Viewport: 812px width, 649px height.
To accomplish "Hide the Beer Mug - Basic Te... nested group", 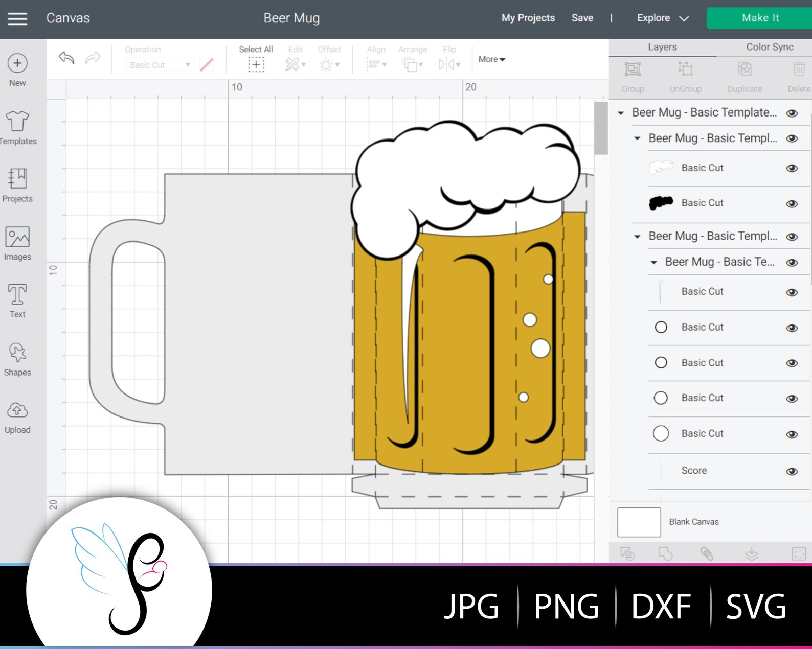I will (792, 262).
